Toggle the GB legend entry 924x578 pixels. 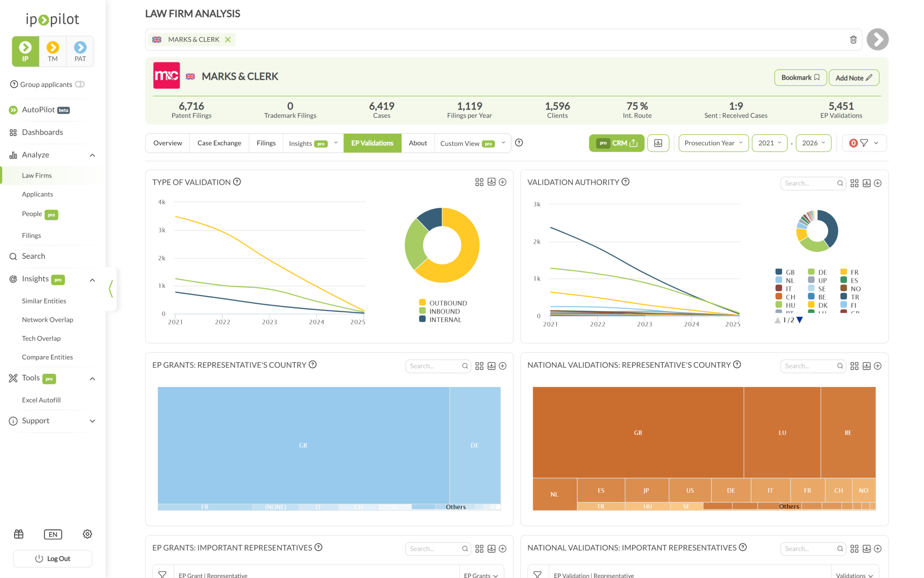785,272
